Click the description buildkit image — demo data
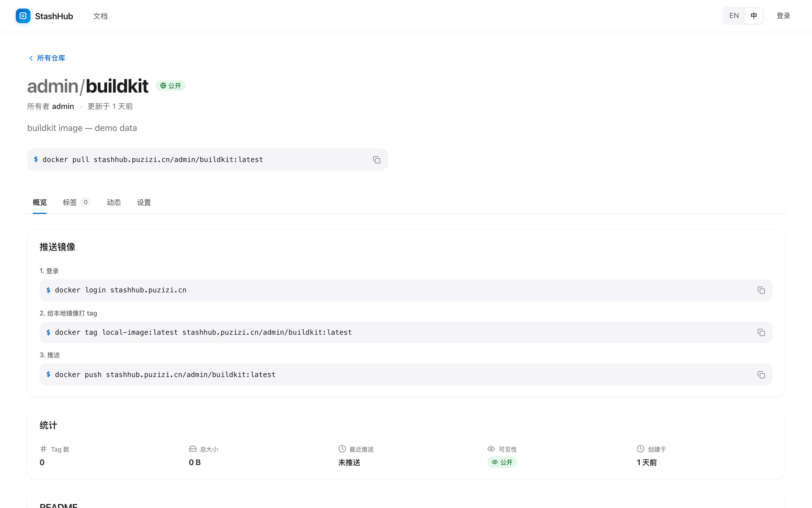Viewport: 812px width, 508px height. 82,128
